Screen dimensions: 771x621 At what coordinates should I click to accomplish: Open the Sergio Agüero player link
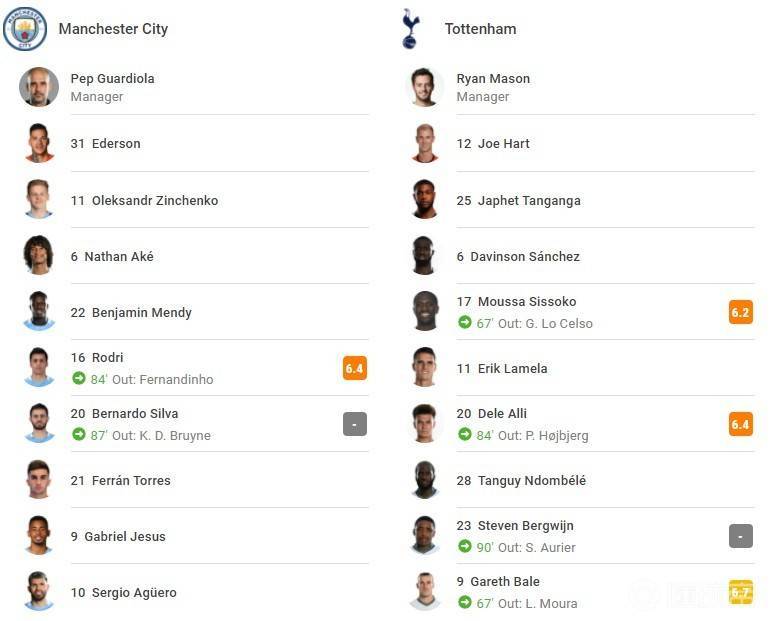(123, 592)
